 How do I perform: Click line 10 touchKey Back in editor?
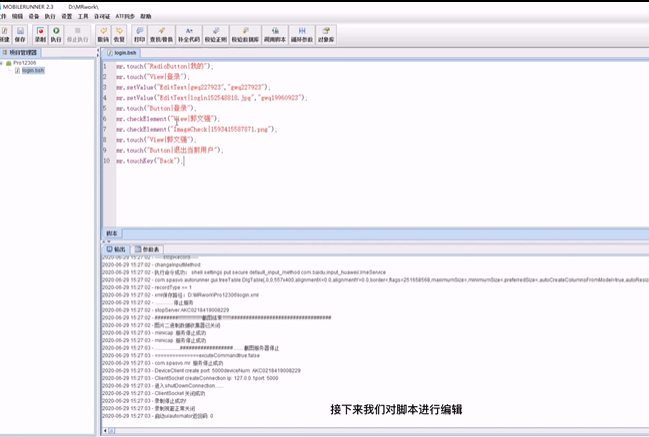point(148,160)
